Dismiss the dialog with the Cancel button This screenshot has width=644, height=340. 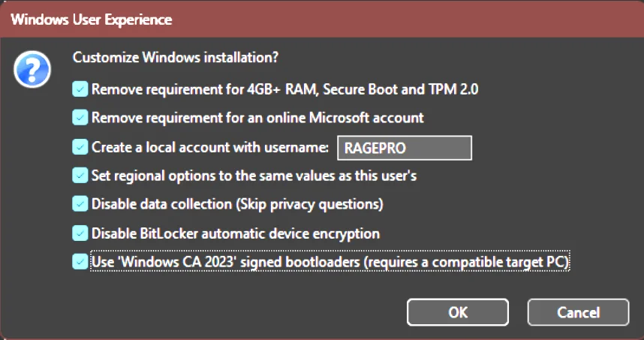[x=578, y=312]
